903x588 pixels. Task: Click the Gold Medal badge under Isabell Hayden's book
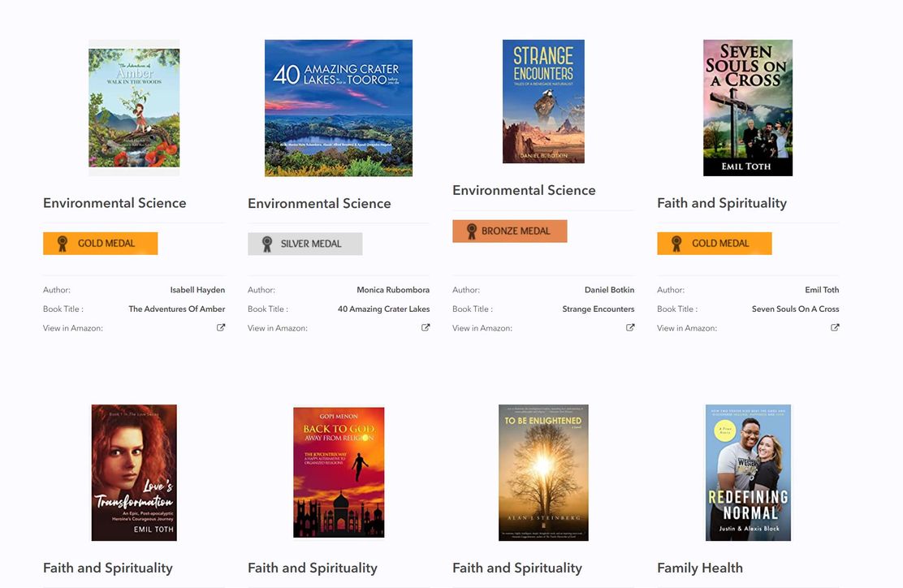coord(100,244)
